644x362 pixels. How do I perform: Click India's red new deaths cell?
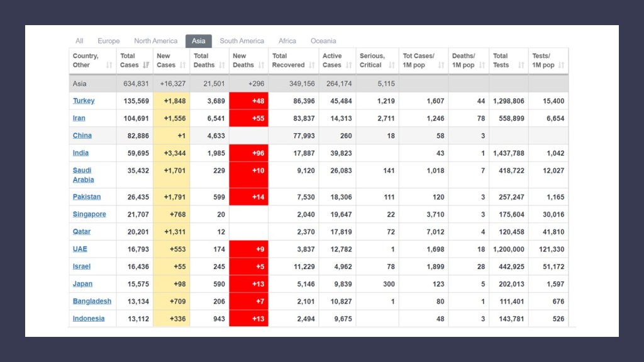248,153
